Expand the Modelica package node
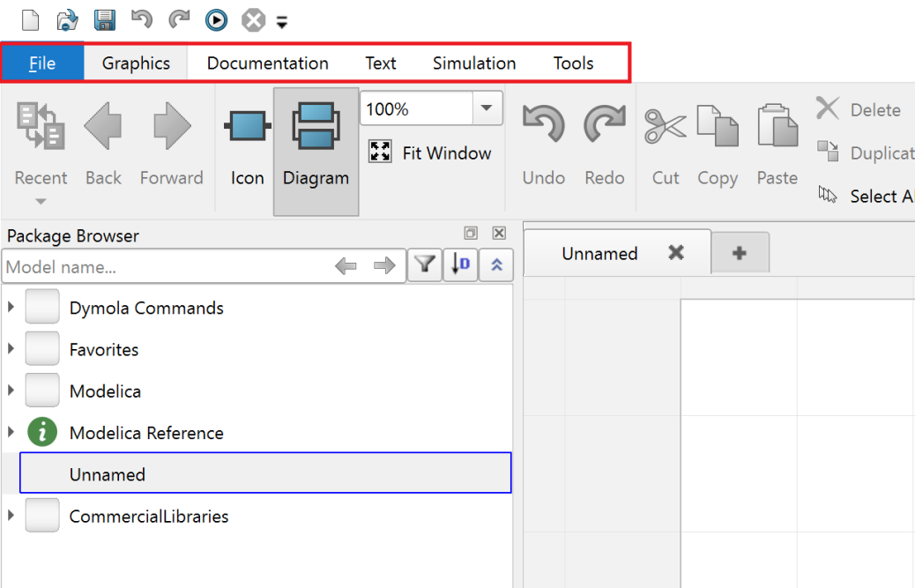The width and height of the screenshot is (915, 588). point(11,391)
